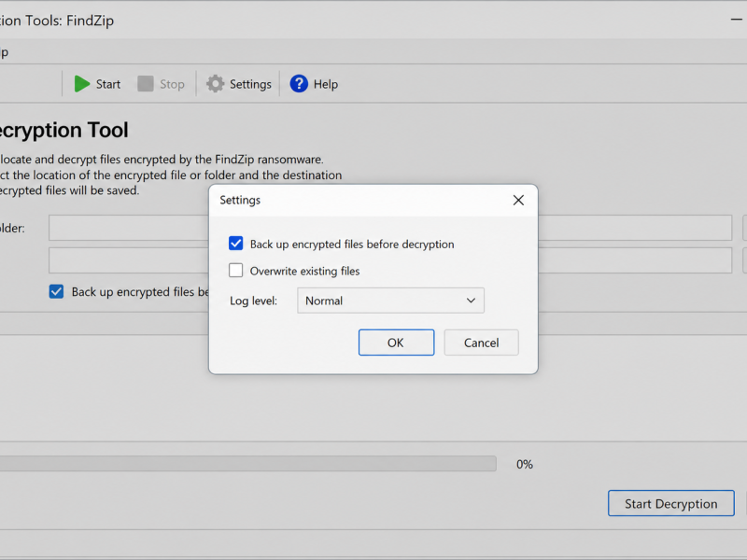Viewport: 747px width, 560px height.
Task: Toggle Back up encrypted files in main window
Action: tap(56, 291)
